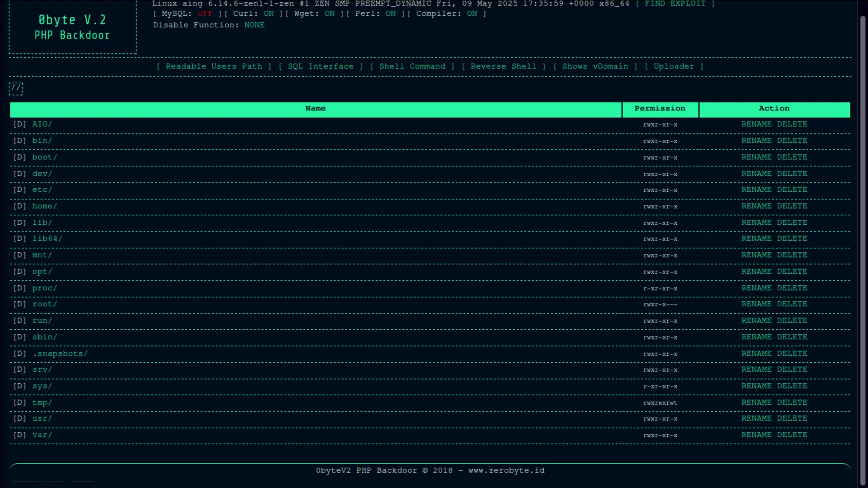Viewport: 868px width, 488px height.
Task: Open the proc/ directory
Action: [x=45, y=288]
